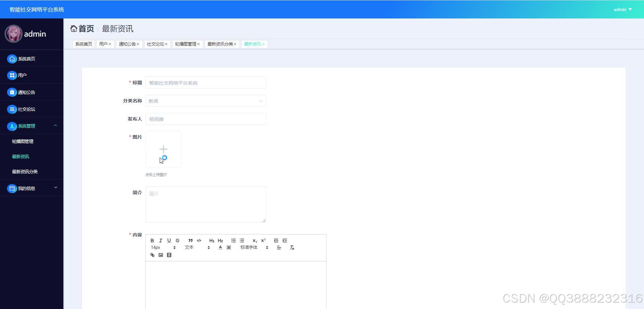Insert a code block in the editor
Image resolution: width=644 pixels, height=309 pixels.
pyautogui.click(x=199, y=240)
